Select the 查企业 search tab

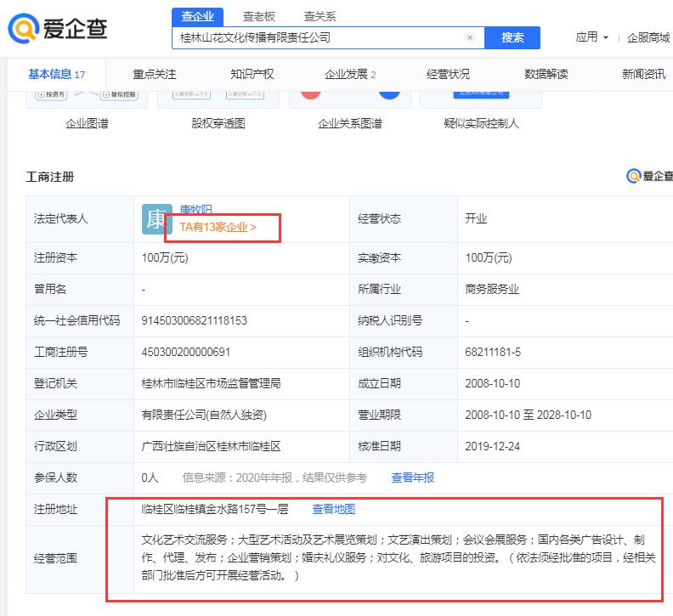(x=197, y=17)
